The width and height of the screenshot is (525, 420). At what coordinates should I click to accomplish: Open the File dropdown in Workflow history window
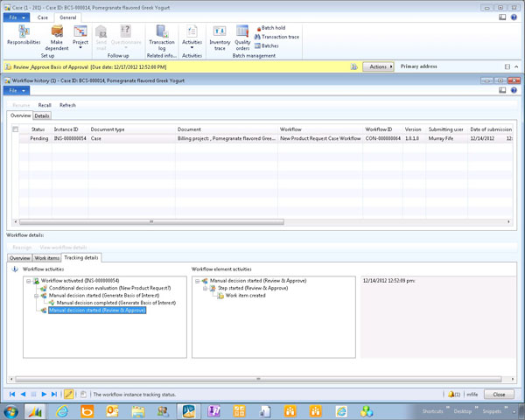point(17,90)
